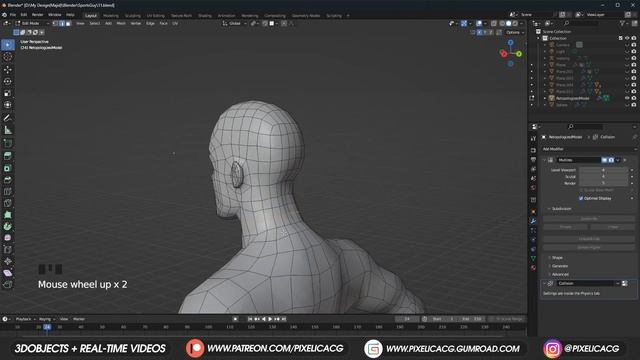Select the Add Cube tool
The width and height of the screenshot is (640, 360).
coord(8,143)
